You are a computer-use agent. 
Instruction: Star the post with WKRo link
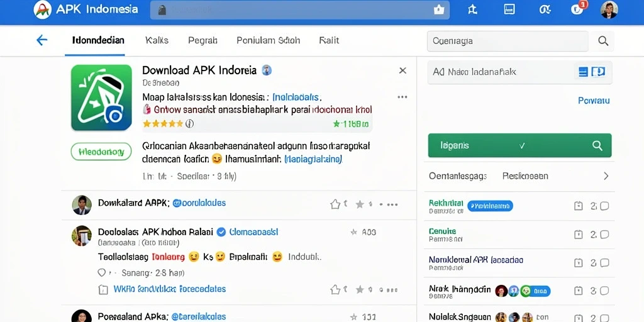pyautogui.click(x=360, y=289)
